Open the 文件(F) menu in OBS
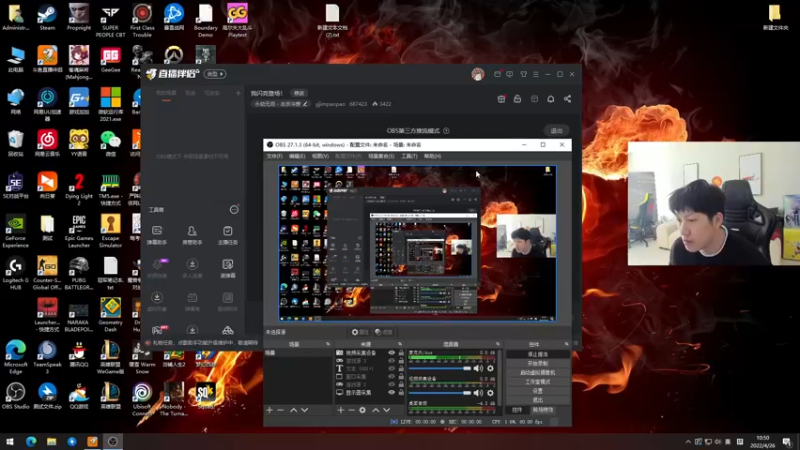 [x=274, y=156]
